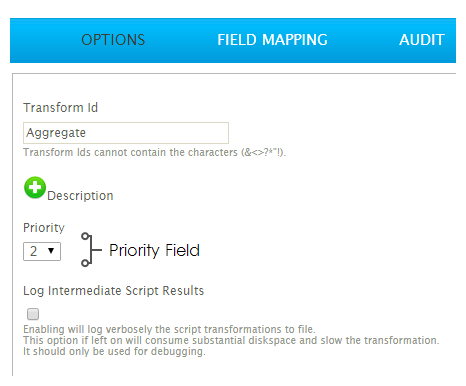
Task: Click the 'consume substantial diskspace' warning line
Action: (x=231, y=340)
